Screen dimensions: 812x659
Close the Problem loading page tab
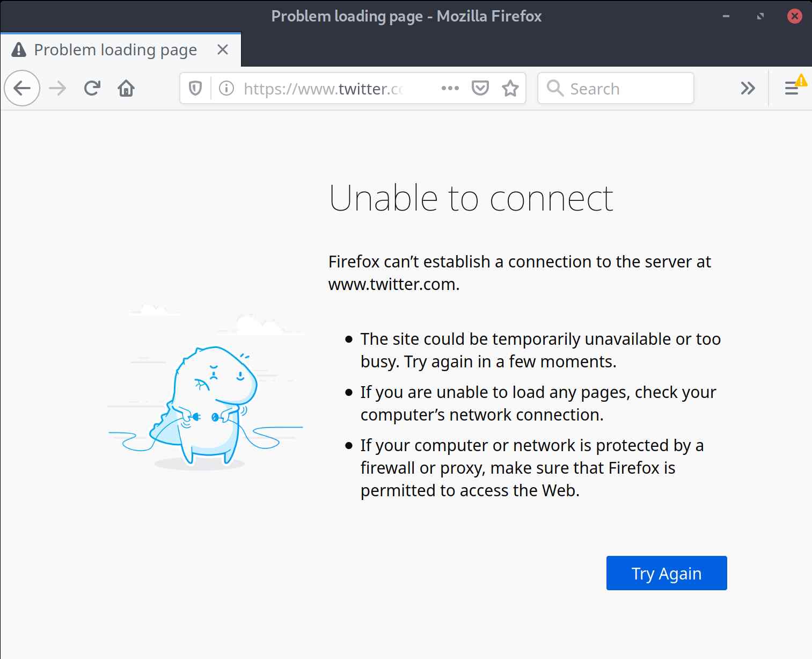coord(223,50)
